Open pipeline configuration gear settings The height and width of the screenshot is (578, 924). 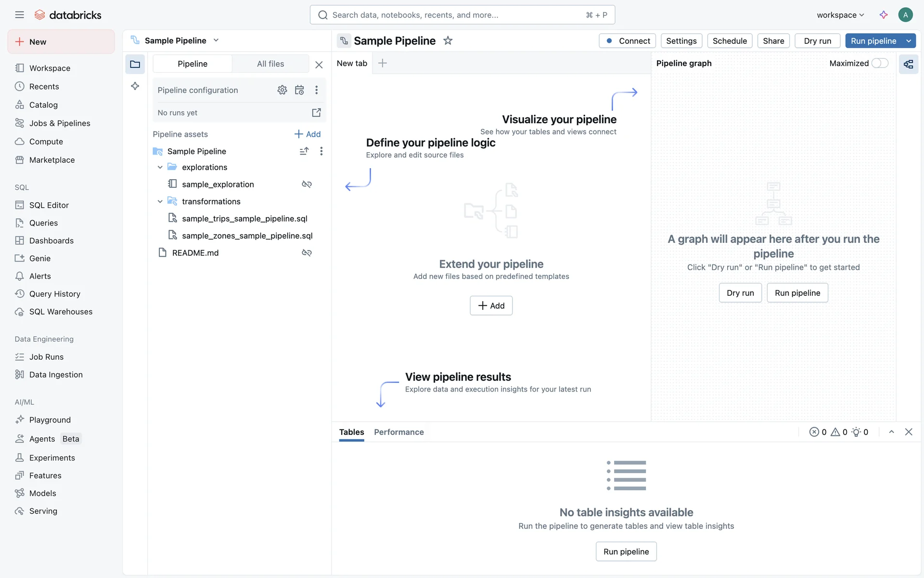[x=282, y=90]
